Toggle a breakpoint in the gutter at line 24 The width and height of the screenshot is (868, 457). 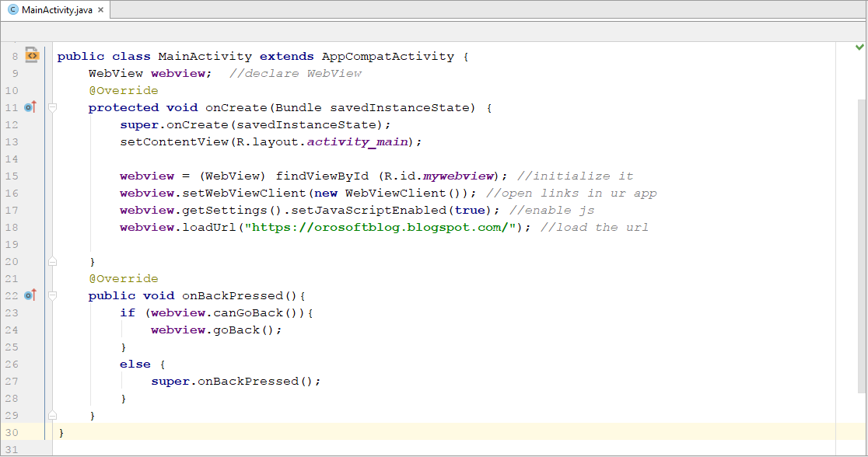(x=35, y=330)
